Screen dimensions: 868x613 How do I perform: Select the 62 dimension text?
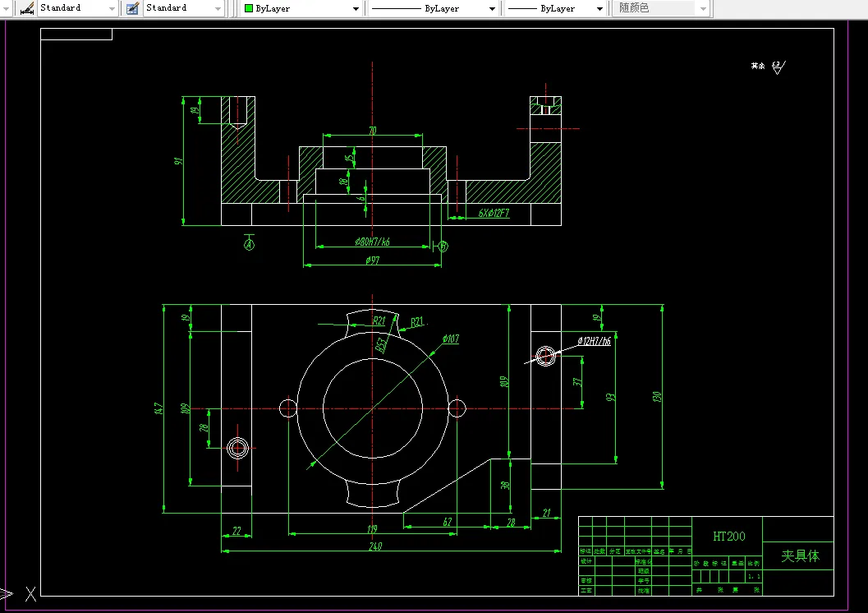[448, 522]
